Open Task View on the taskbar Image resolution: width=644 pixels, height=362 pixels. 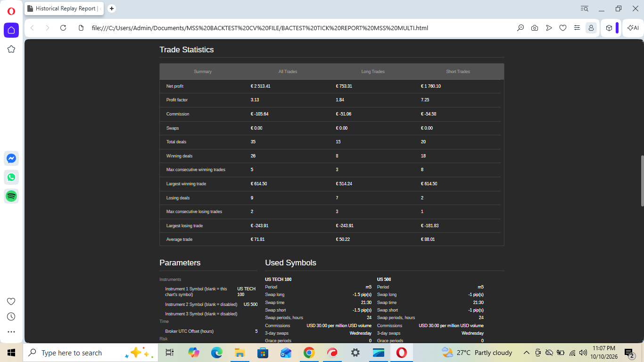(x=170, y=353)
